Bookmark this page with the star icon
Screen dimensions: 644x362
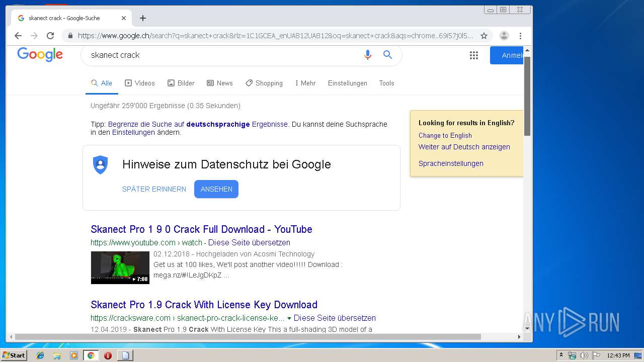(484, 36)
